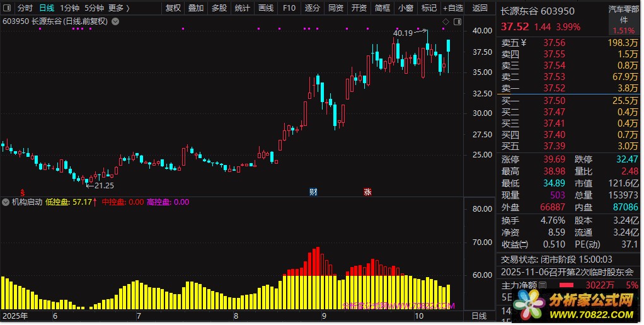This screenshot has width=644, height=325.
Task: Click the red $ marker on the chart
Action: [x=23, y=193]
